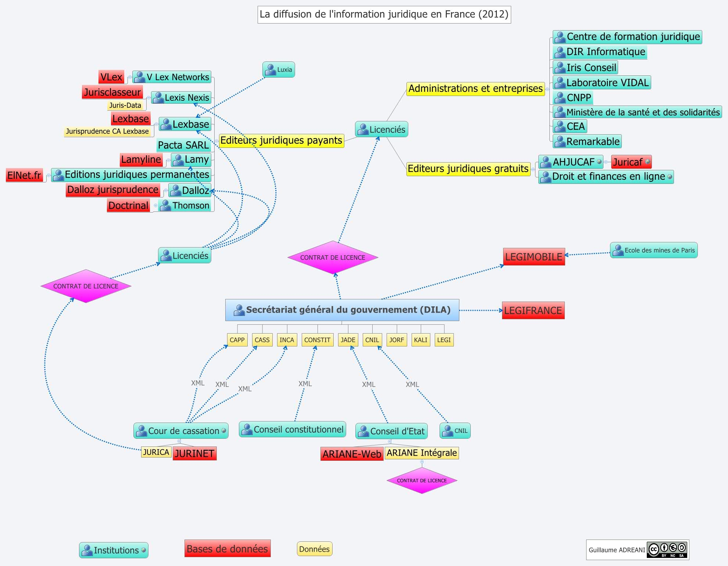Select the CONSTIT data box
This screenshot has height=566, width=728.
pos(317,340)
